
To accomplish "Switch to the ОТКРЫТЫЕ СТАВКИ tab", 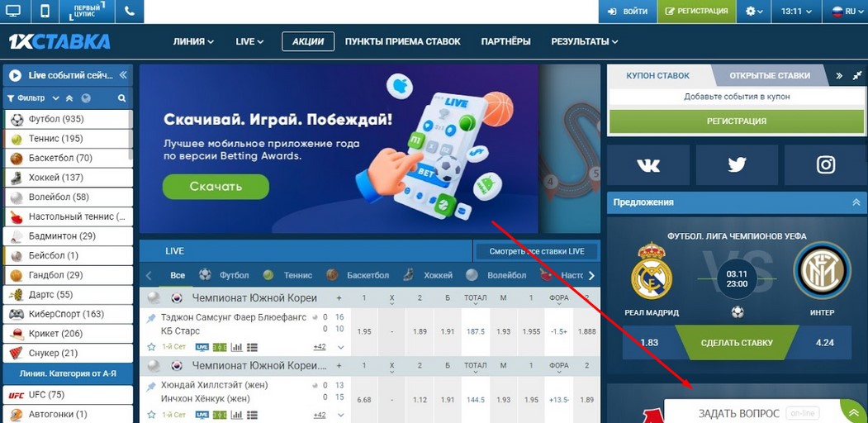I will (x=770, y=76).
